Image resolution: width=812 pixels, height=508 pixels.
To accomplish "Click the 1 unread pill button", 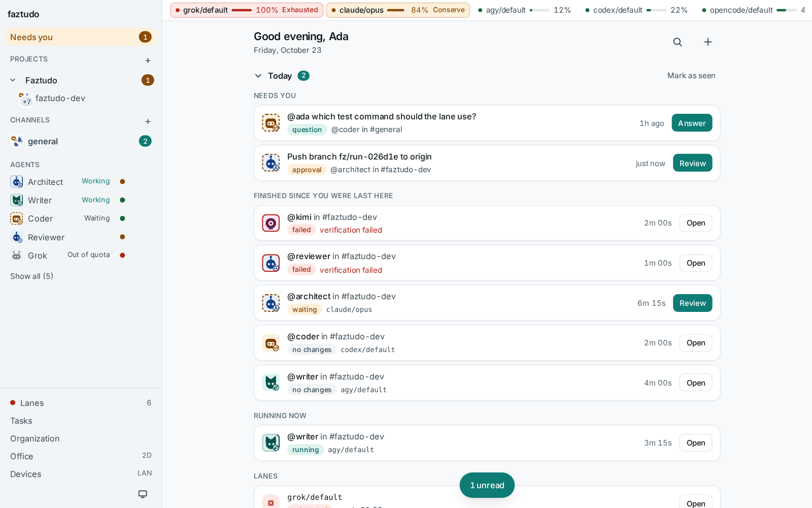I will (x=487, y=485).
